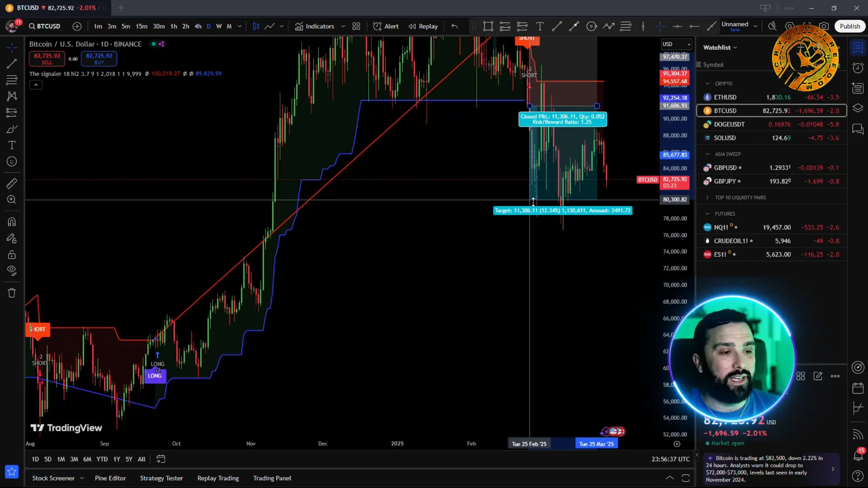Screen dimensions: 868x488
Task: Select DOGEUSDT in the watchlist
Action: 772,124
